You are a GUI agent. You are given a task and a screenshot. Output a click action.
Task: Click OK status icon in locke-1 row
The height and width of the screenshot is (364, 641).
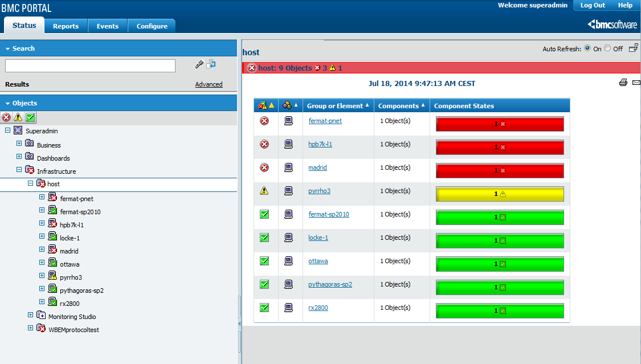tap(264, 238)
